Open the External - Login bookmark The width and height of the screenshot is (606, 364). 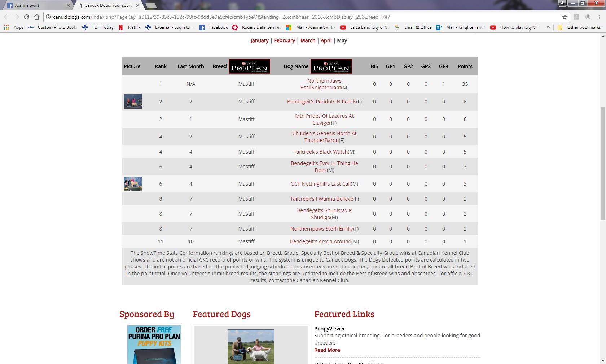click(170, 27)
